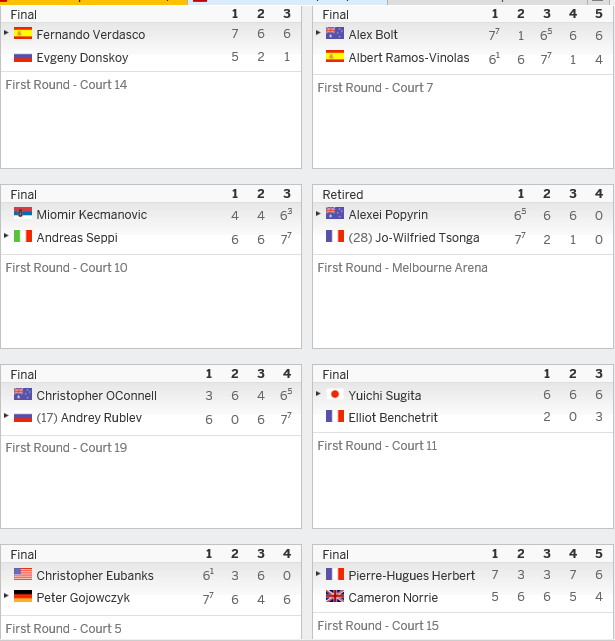Click the UK flag beside Cameron Norrie

pos(335,596)
